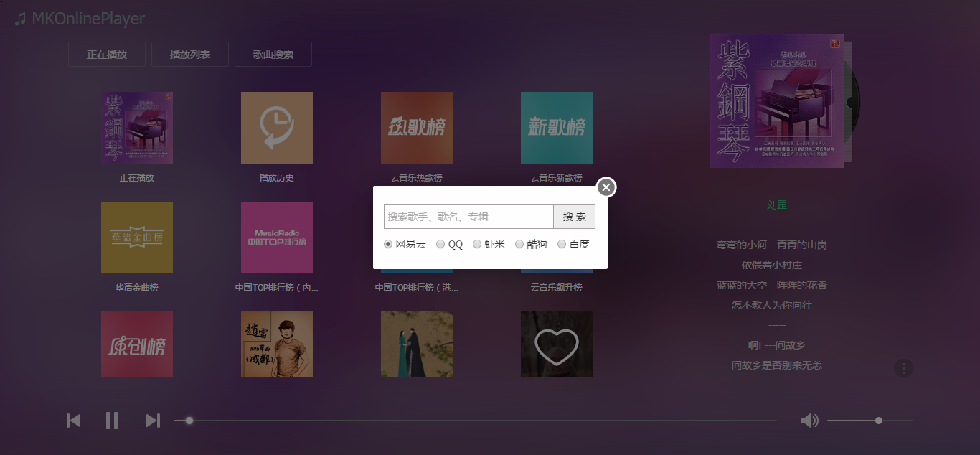This screenshot has width=980, height=455.
Task: Pause the current song
Action: [x=112, y=421]
